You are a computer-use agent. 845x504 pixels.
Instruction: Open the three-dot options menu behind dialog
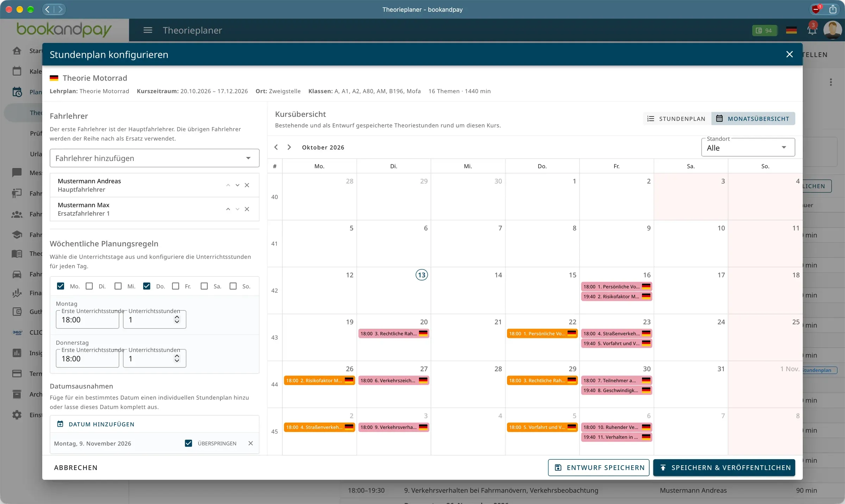click(831, 82)
